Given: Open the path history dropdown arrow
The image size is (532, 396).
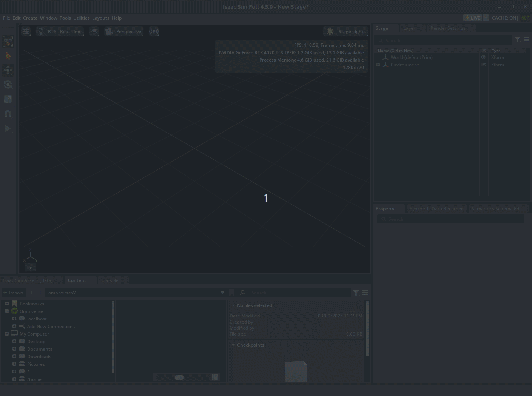Looking at the screenshot, I should pos(222,293).
